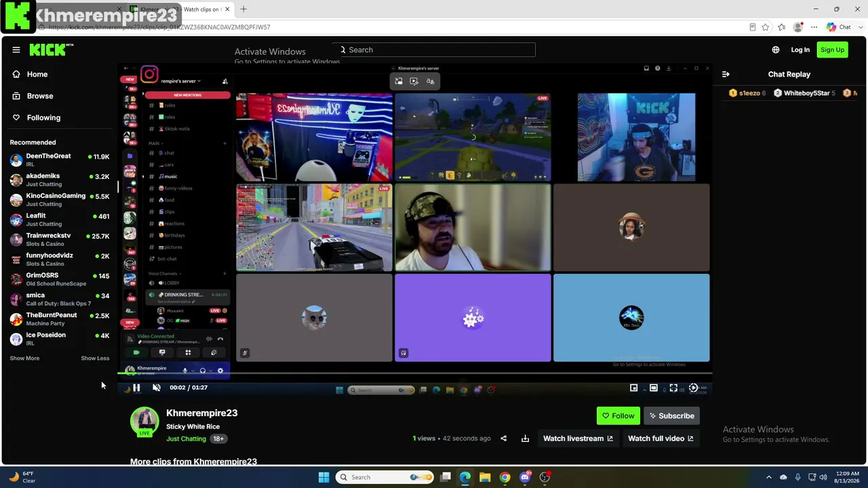Click the Just Chatting category link

(x=186, y=439)
